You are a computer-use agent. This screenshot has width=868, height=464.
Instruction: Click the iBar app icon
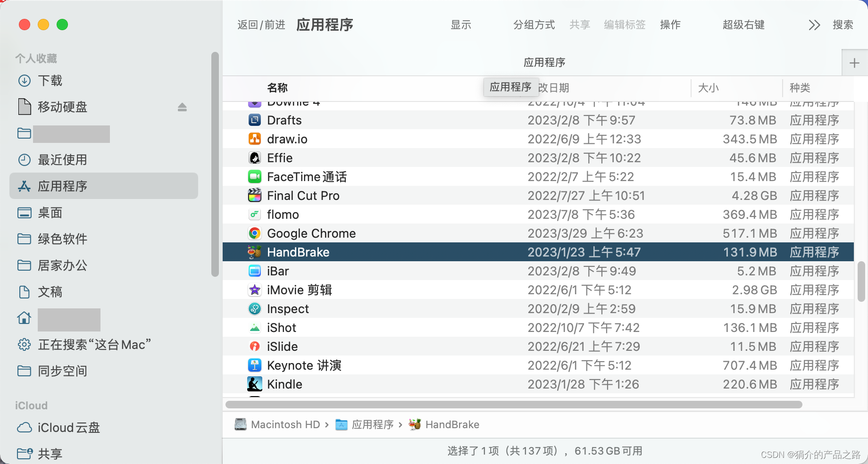(255, 271)
